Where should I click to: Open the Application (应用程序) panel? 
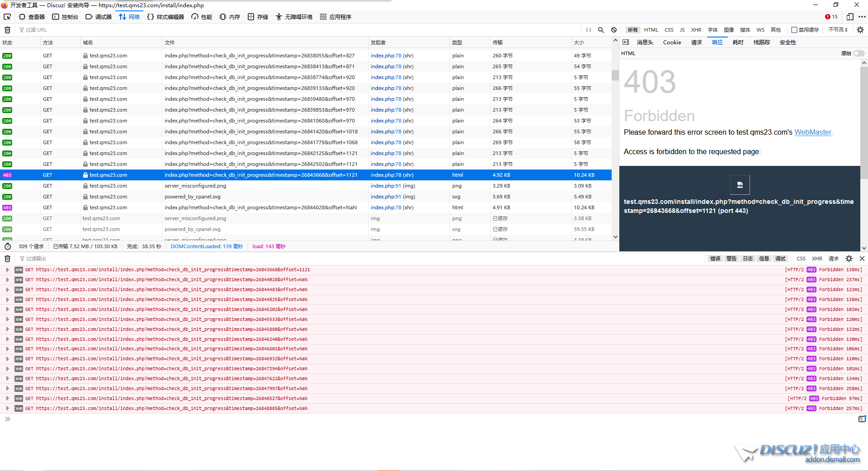point(335,17)
